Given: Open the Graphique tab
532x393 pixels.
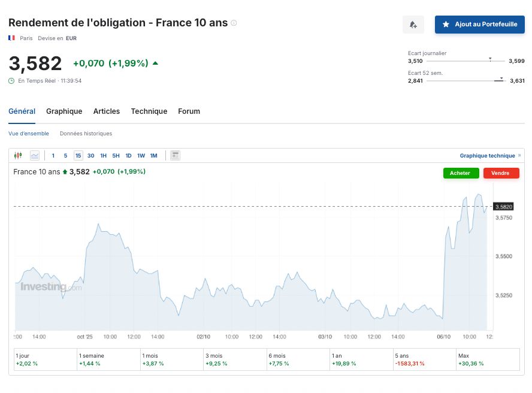Looking at the screenshot, I should (x=64, y=111).
